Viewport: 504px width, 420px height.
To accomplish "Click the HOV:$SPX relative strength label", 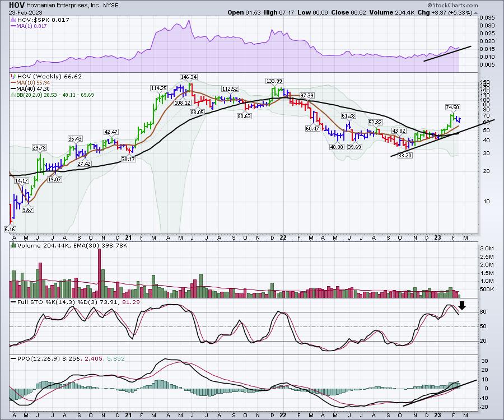I will [x=32, y=18].
